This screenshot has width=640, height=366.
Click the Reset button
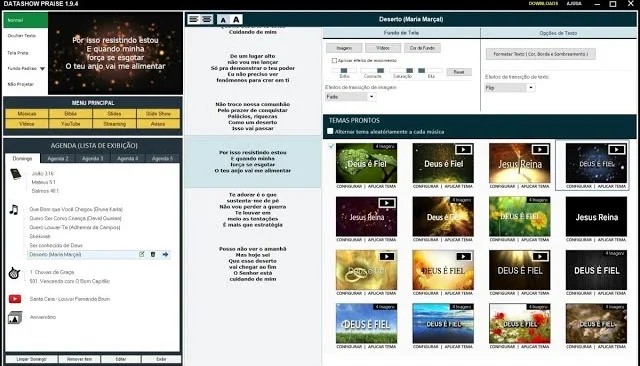pos(459,72)
